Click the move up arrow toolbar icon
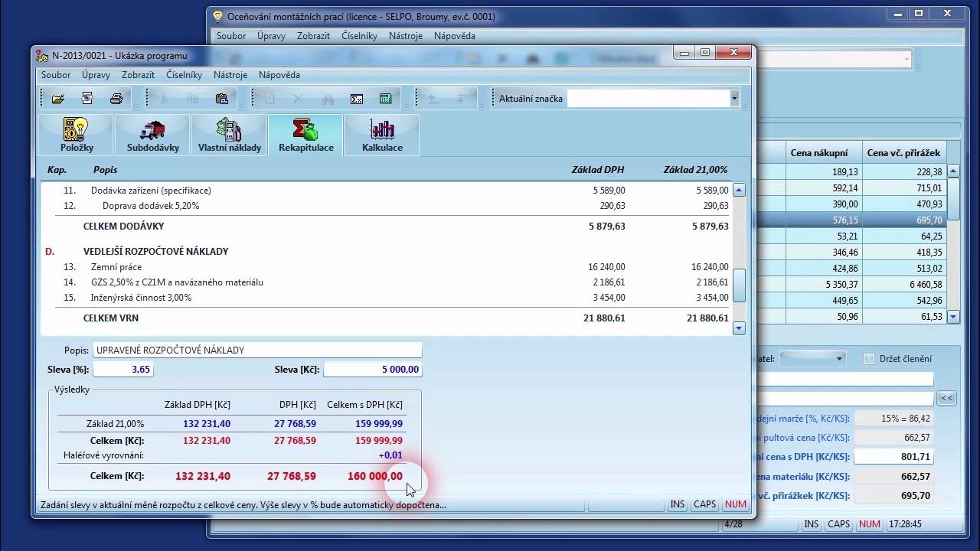This screenshot has height=551, width=980. [x=433, y=99]
